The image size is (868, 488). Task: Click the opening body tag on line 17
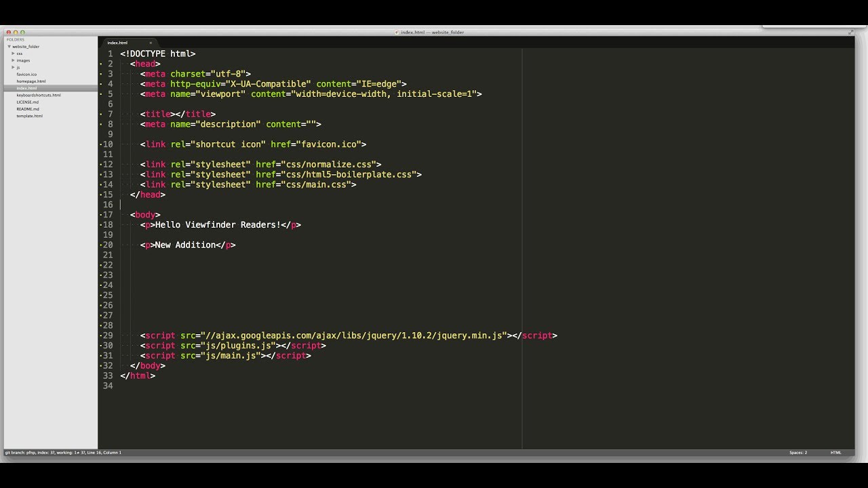click(145, 215)
